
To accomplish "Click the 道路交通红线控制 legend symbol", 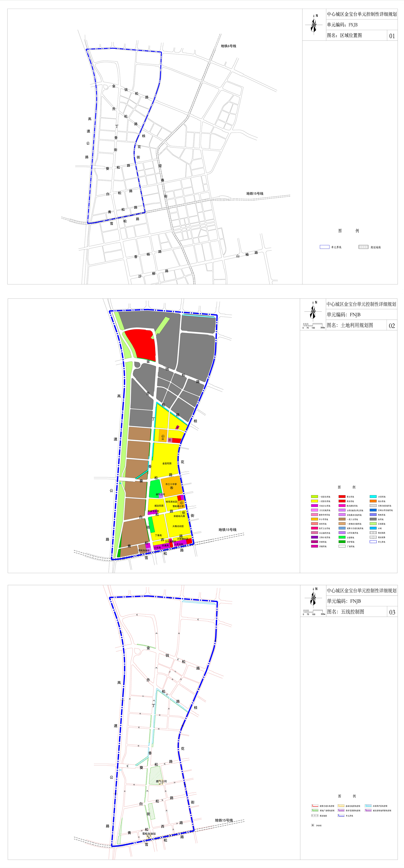I will pos(315,806).
